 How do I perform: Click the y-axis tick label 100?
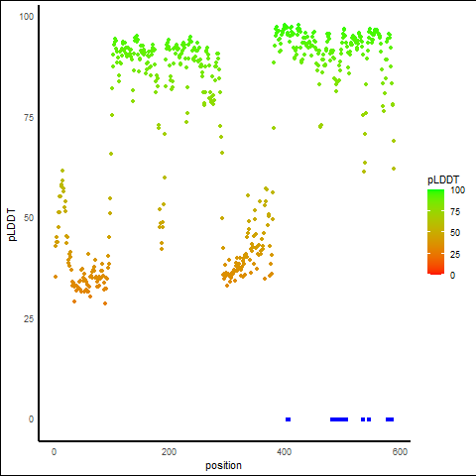point(27,17)
